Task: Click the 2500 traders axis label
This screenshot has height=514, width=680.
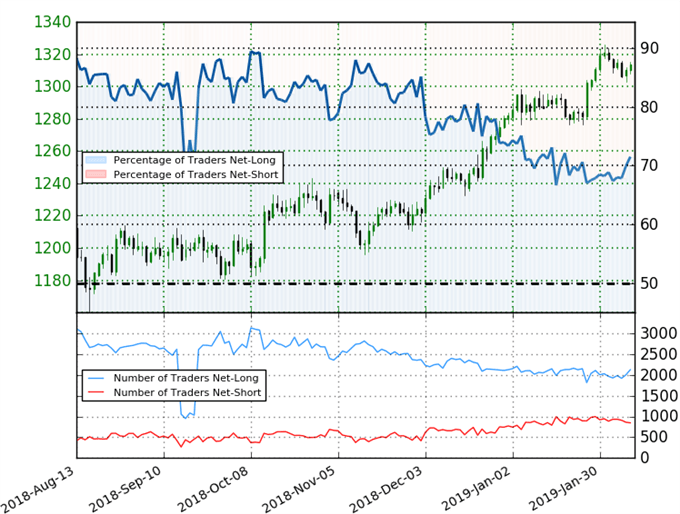Action: click(x=659, y=354)
